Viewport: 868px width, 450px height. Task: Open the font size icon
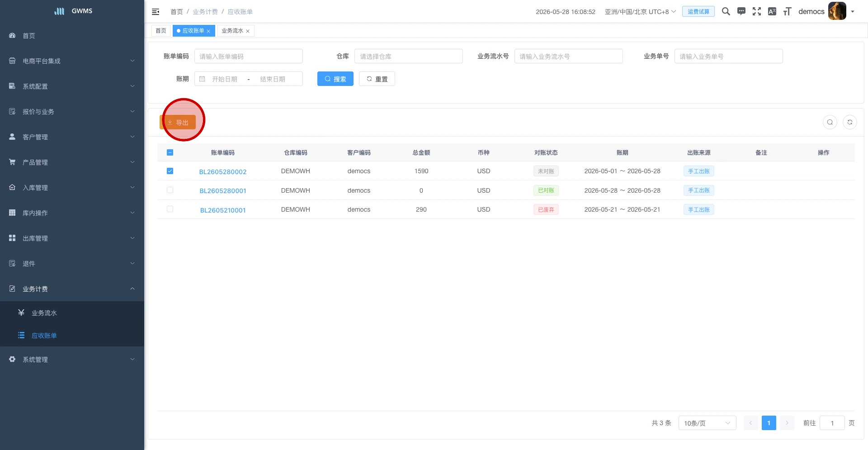[788, 11]
